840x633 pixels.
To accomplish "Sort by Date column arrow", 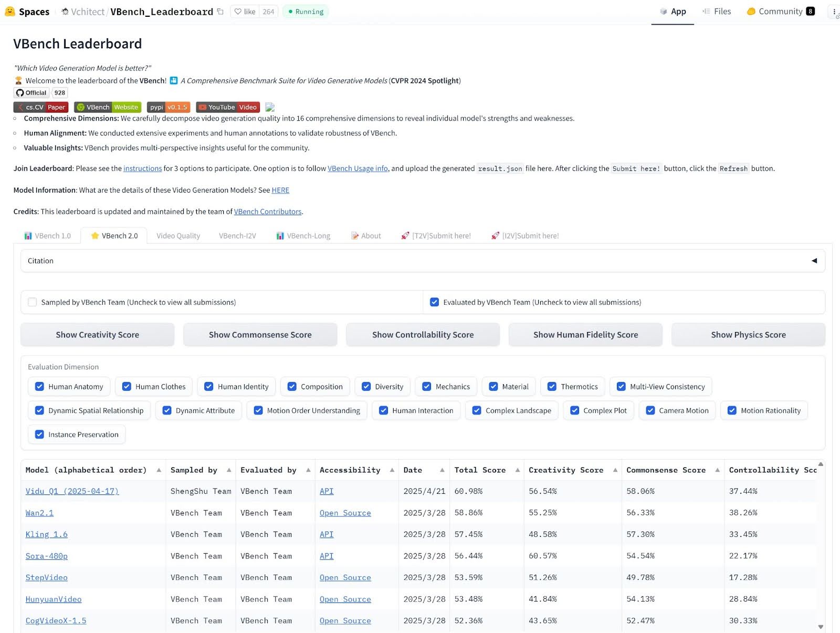I will pos(443,470).
